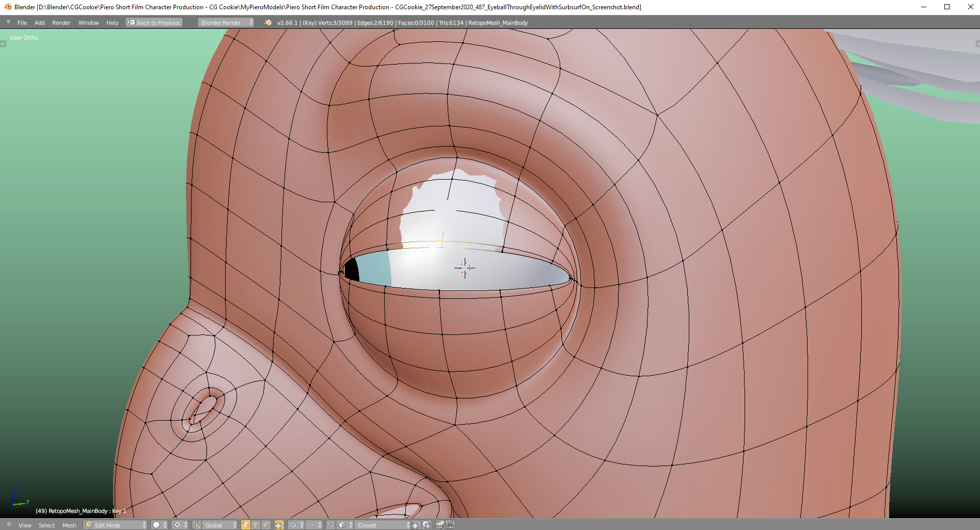Screen dimensions: 980x530
Task: Expand the right properties region plus icon
Action: click(977, 44)
